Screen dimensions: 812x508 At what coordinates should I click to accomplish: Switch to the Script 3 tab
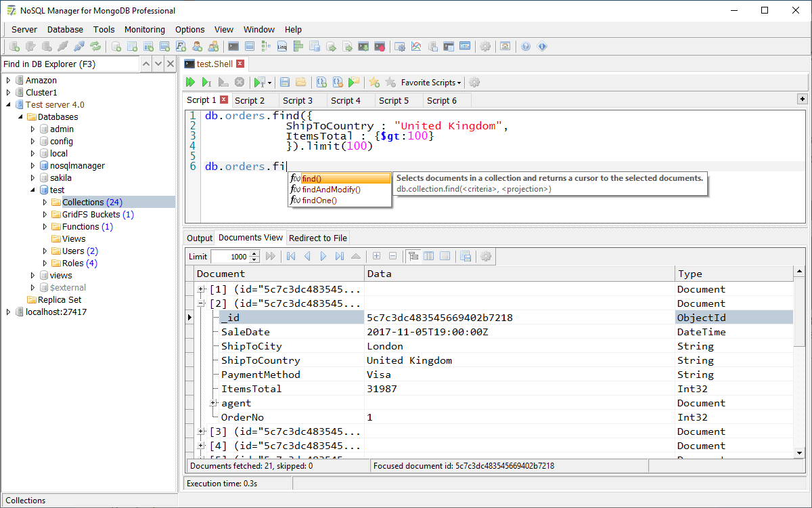pyautogui.click(x=299, y=100)
